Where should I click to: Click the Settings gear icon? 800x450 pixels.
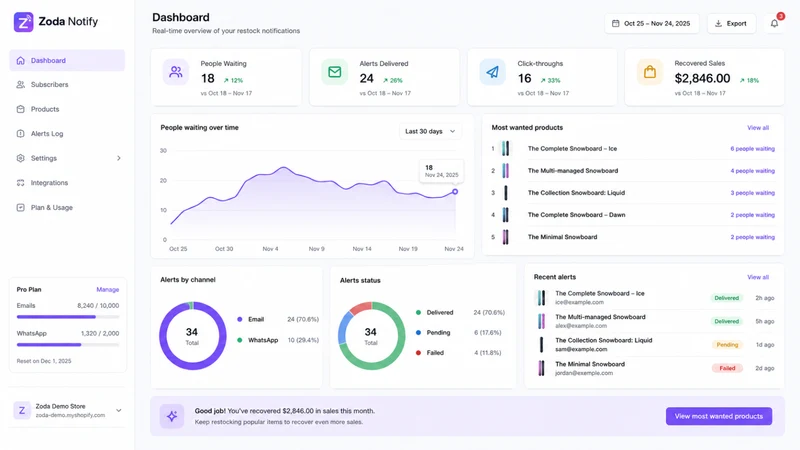point(20,158)
